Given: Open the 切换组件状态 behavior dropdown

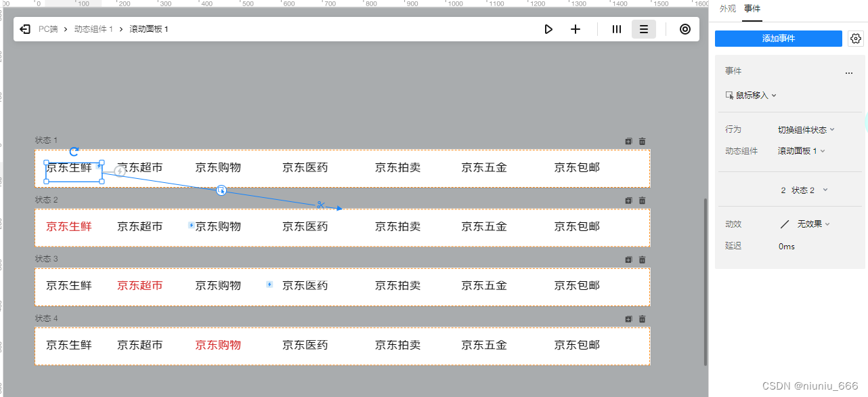Looking at the screenshot, I should click(x=806, y=129).
